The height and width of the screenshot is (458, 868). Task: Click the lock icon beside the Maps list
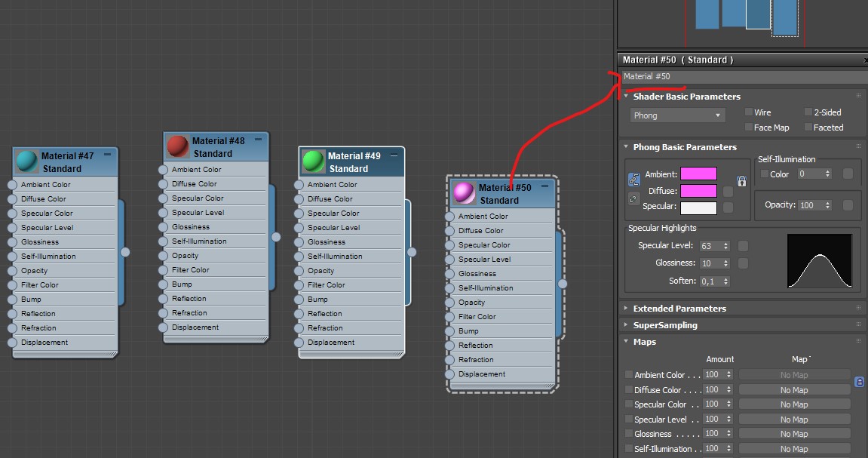859,382
